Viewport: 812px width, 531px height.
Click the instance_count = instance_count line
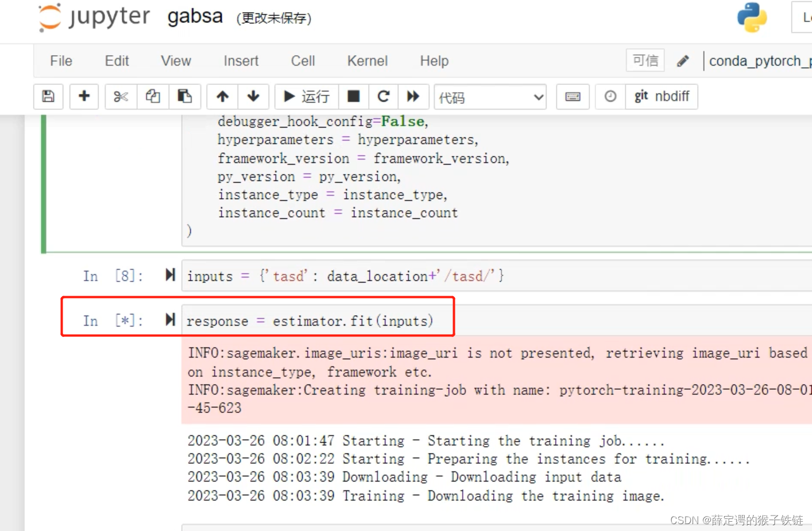(x=338, y=213)
